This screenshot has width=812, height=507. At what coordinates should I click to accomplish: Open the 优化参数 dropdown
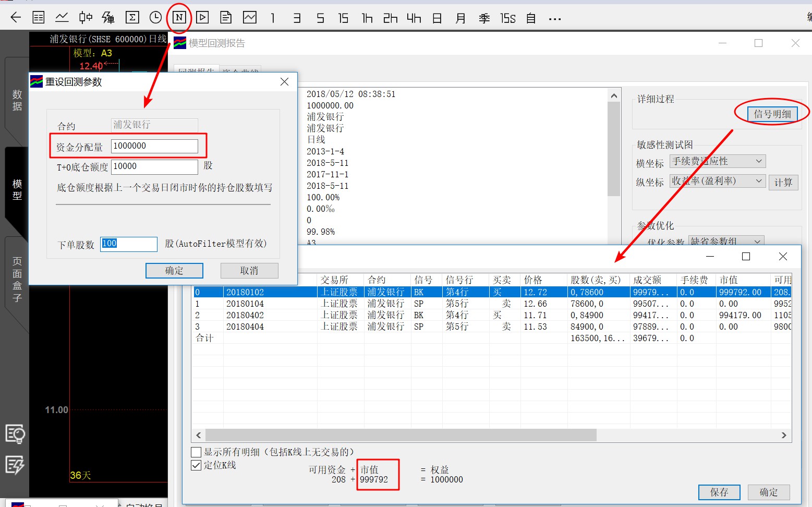726,241
